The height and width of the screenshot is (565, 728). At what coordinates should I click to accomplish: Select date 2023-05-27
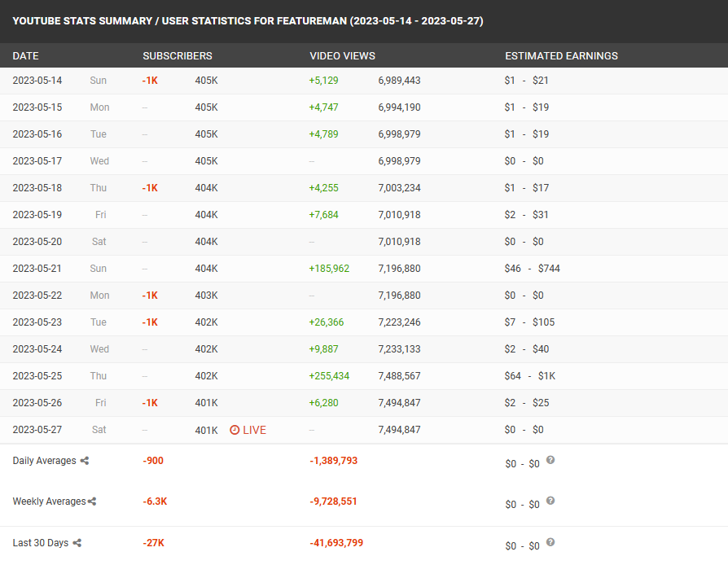click(x=37, y=430)
